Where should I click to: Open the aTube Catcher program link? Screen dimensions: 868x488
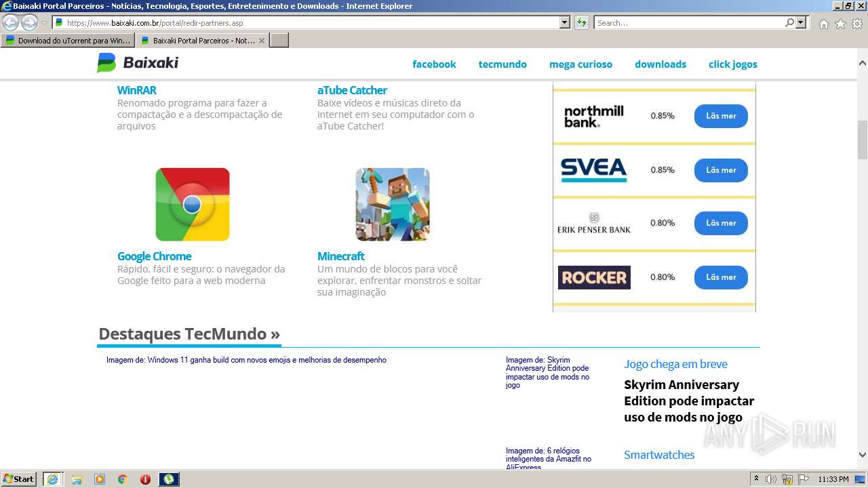[x=352, y=90]
